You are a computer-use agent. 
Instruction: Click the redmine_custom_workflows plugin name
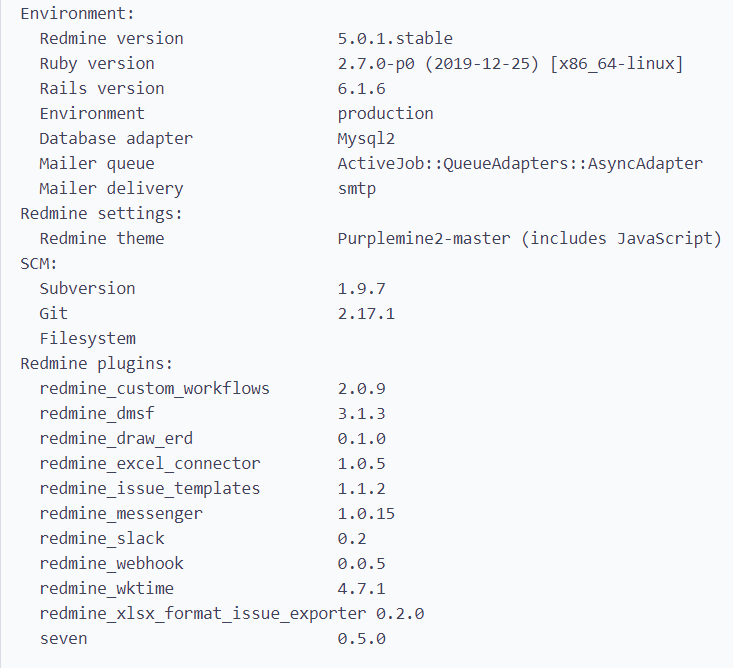click(x=154, y=388)
